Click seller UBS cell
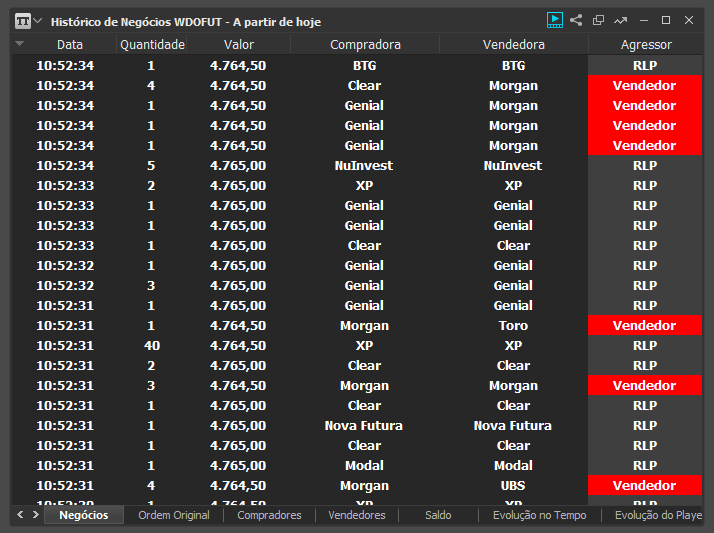Screen dimensions: 714x533 point(513,486)
